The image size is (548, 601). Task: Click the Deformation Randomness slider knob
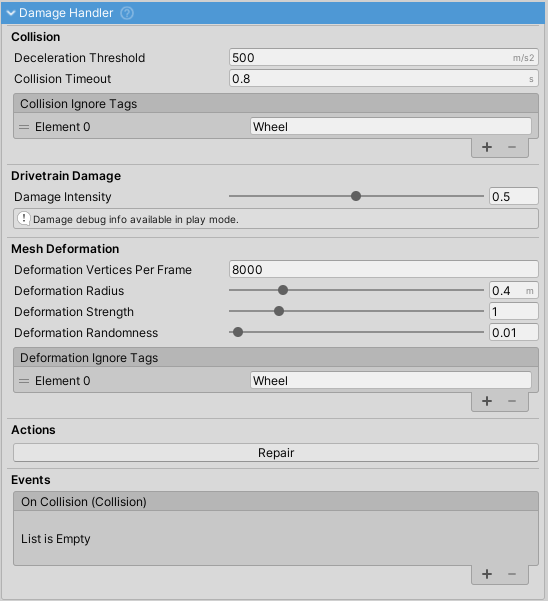tap(238, 332)
